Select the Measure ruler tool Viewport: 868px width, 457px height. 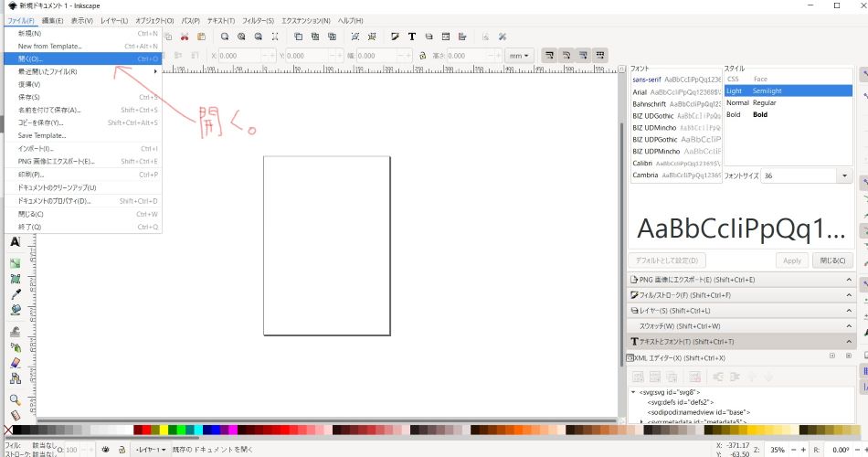click(x=15, y=415)
